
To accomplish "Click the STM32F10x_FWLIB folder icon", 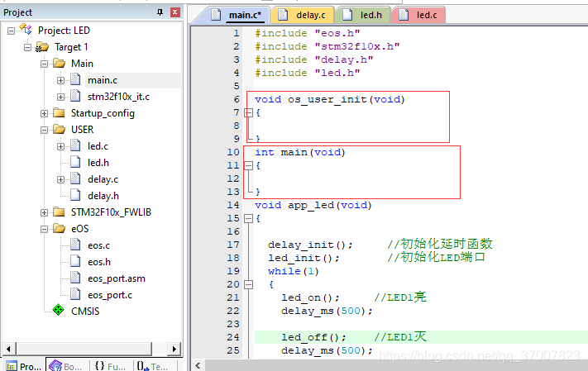I will (x=59, y=212).
